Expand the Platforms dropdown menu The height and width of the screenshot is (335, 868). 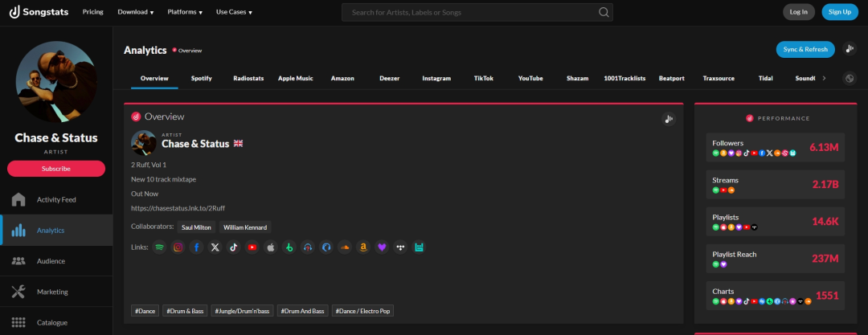point(185,12)
